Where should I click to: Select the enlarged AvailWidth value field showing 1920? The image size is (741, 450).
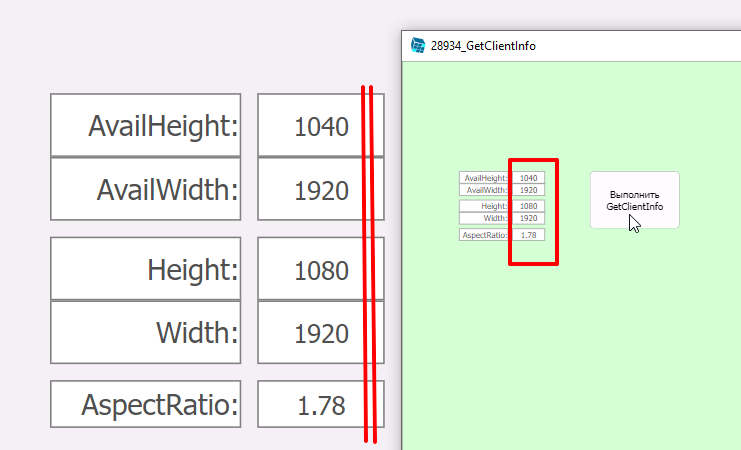[320, 190]
